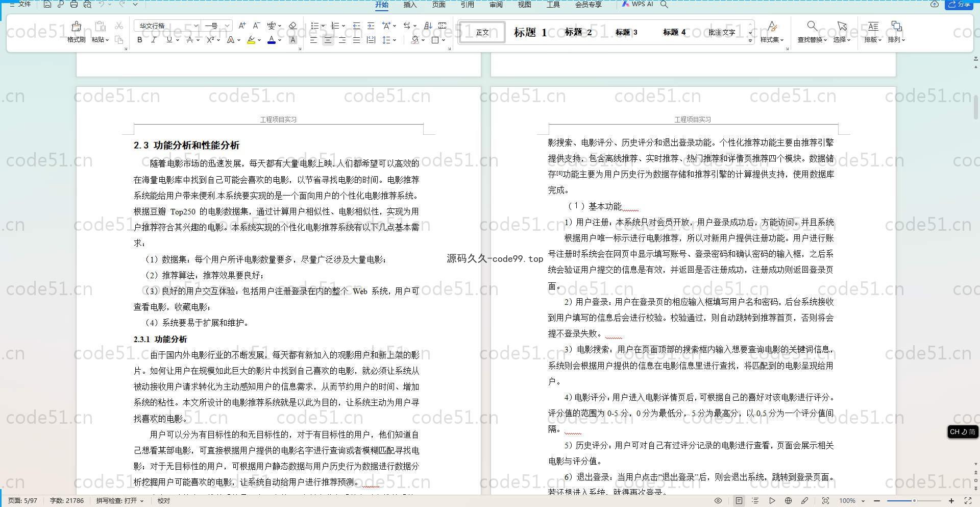The width and height of the screenshot is (980, 507).
Task: Click the yellow text highlight color button
Action: (x=251, y=40)
